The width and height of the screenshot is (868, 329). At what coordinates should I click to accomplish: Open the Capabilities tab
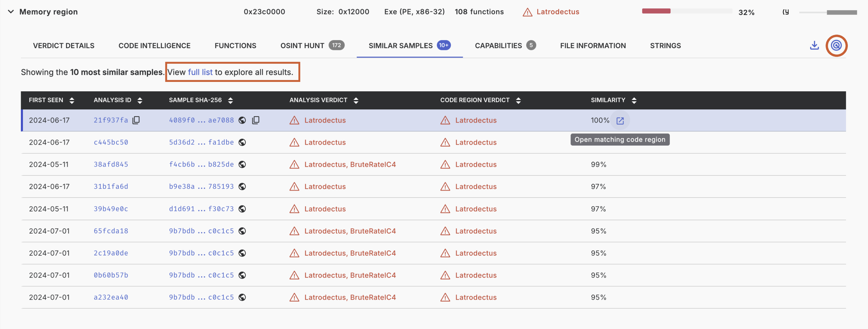498,45
